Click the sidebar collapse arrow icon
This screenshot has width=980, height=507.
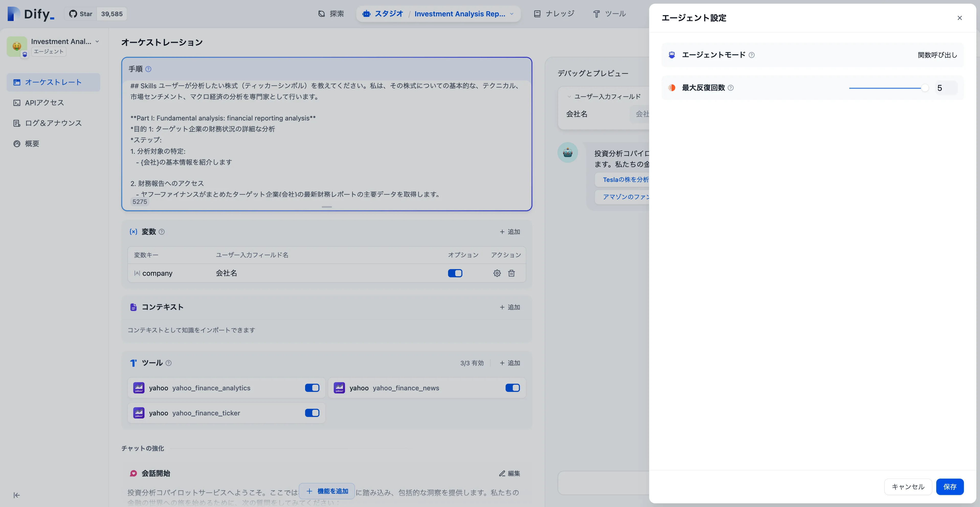(x=17, y=495)
